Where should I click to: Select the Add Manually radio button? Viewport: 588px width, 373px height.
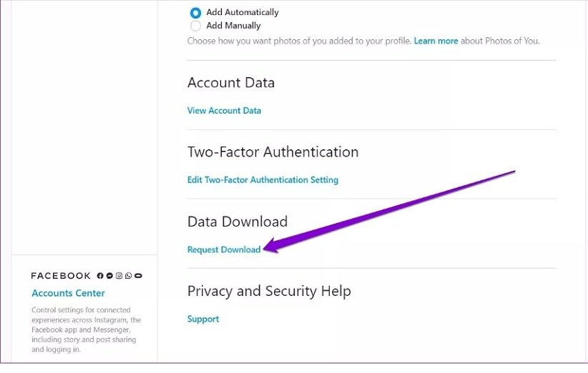point(195,26)
